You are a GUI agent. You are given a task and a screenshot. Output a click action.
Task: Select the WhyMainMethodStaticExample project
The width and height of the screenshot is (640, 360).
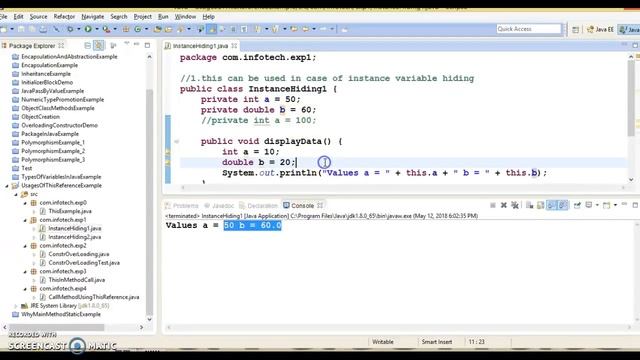click(61, 314)
